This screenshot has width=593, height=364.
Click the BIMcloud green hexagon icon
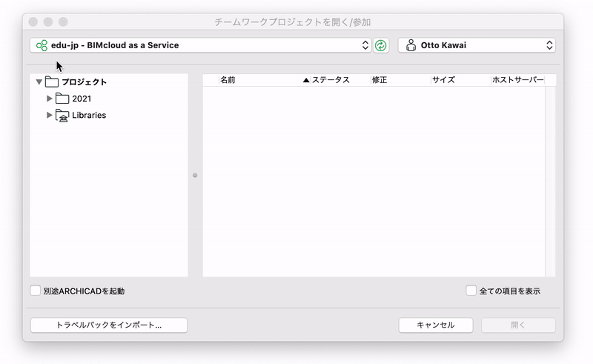(42, 45)
